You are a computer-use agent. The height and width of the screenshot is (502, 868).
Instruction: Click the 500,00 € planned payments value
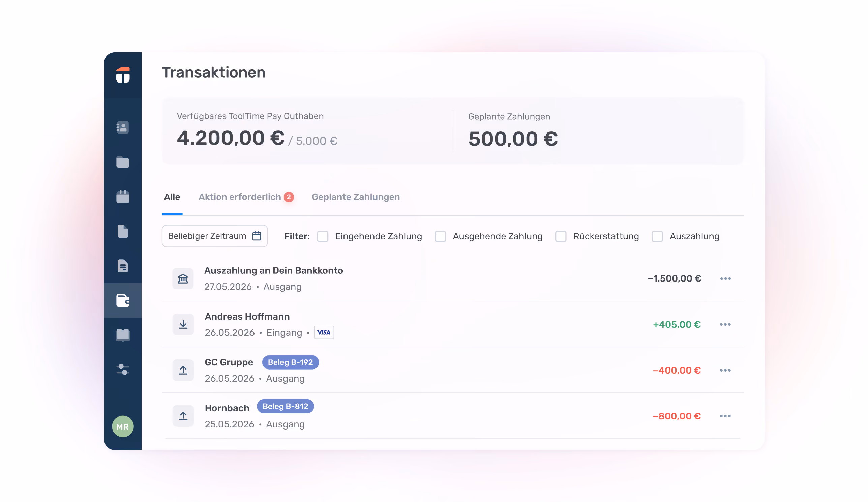(x=513, y=139)
